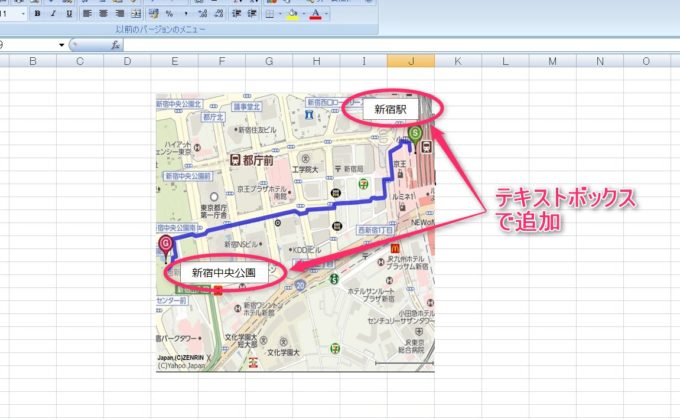Align cell text to the left
Image resolution: width=680 pixels, height=419 pixels.
tap(87, 14)
